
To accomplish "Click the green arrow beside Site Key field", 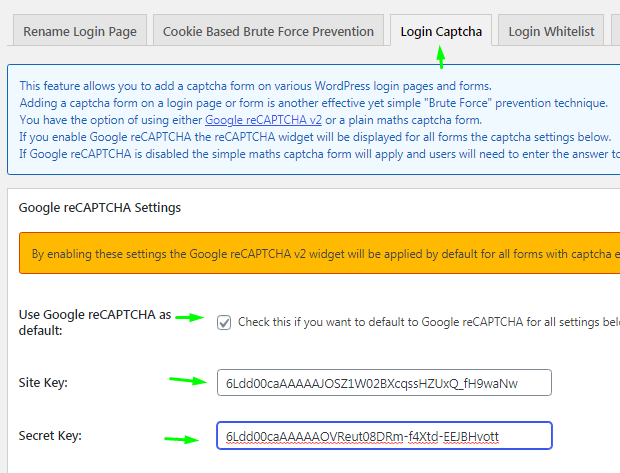I will [183, 381].
